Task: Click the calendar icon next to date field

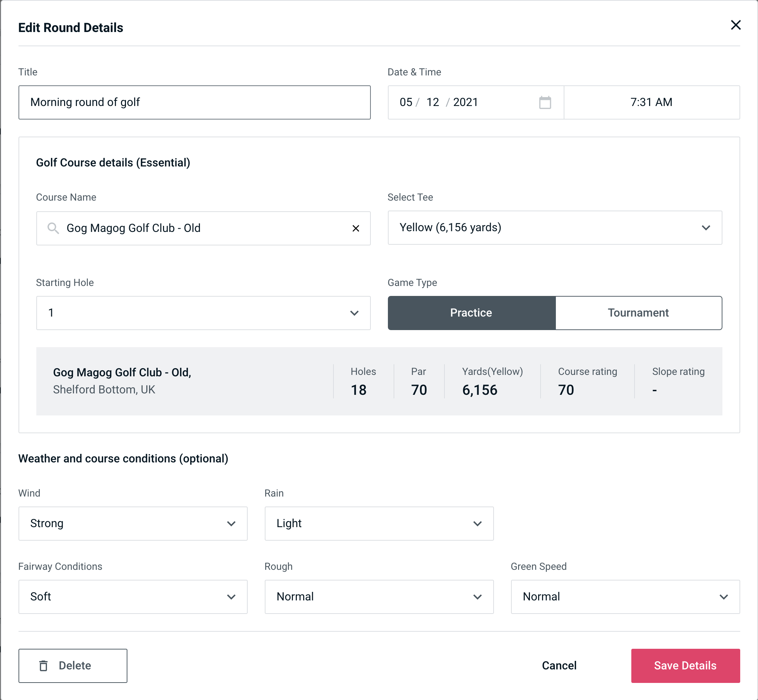Action: (544, 102)
